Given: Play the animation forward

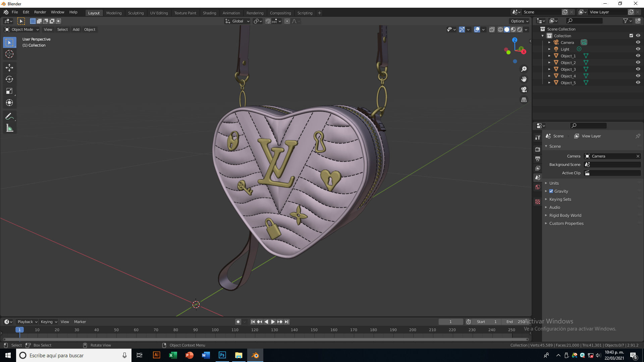Looking at the screenshot, I should point(273,322).
